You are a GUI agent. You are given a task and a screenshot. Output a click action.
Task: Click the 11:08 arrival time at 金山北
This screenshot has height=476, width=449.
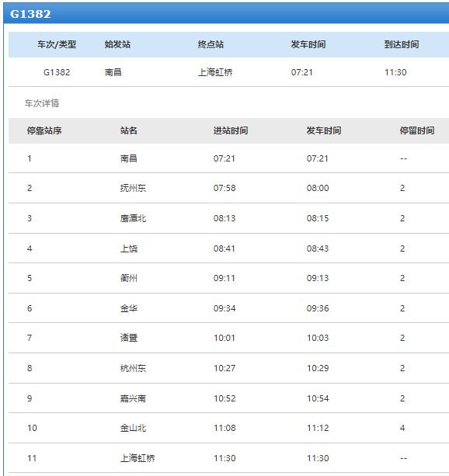pyautogui.click(x=224, y=428)
